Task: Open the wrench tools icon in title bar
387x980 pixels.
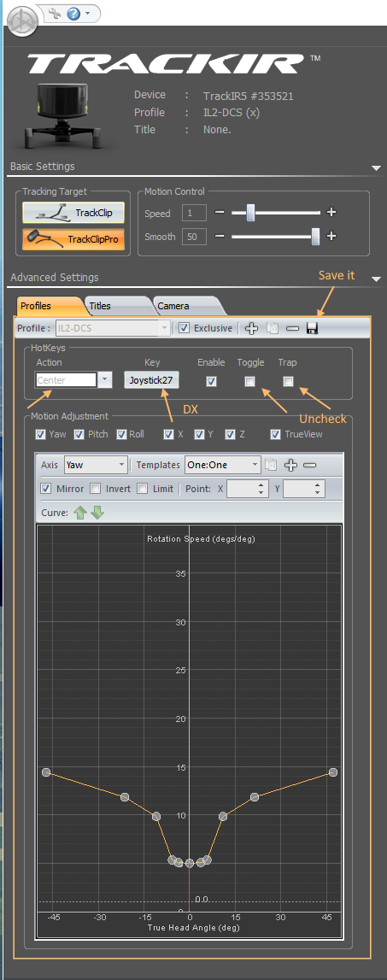Action: (55, 13)
